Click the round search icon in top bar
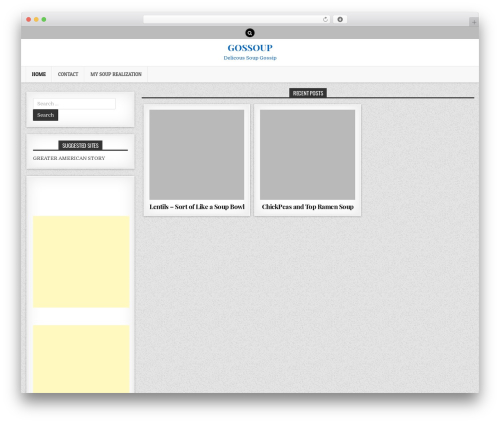The image size is (500, 423). coord(250,33)
